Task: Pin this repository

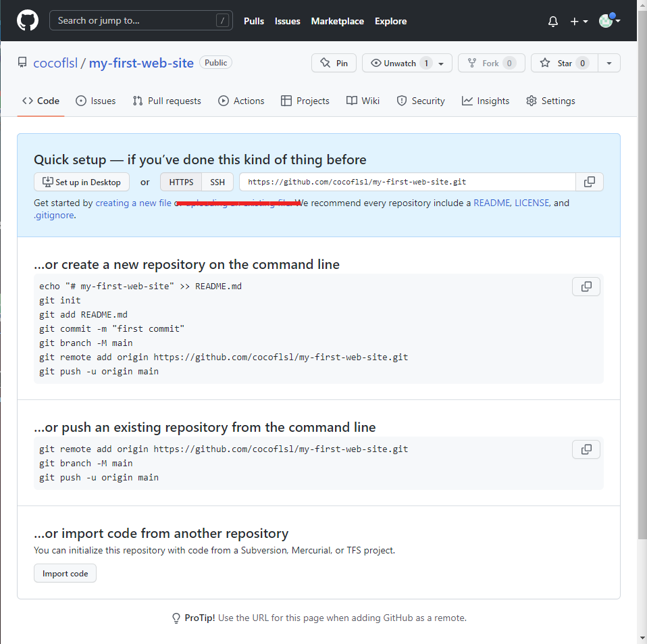Action: coord(334,63)
